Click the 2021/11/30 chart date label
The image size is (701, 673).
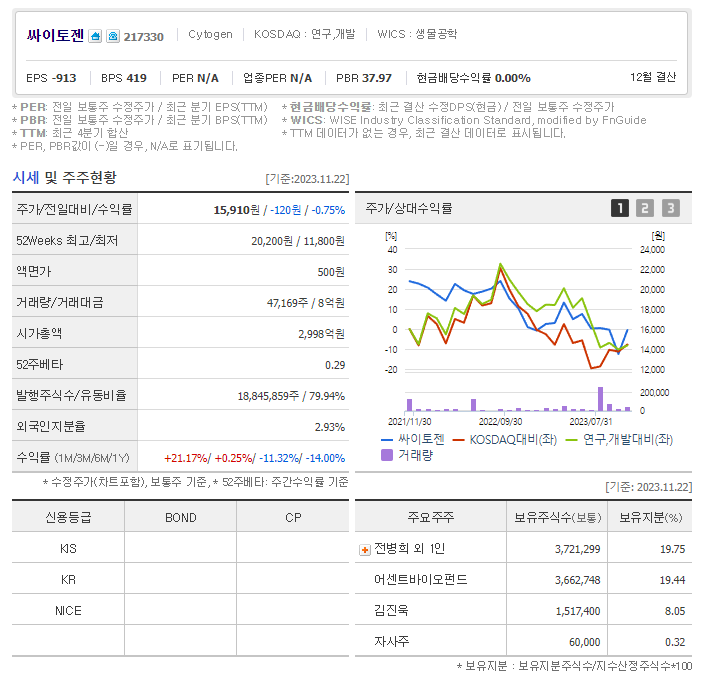[x=410, y=422]
